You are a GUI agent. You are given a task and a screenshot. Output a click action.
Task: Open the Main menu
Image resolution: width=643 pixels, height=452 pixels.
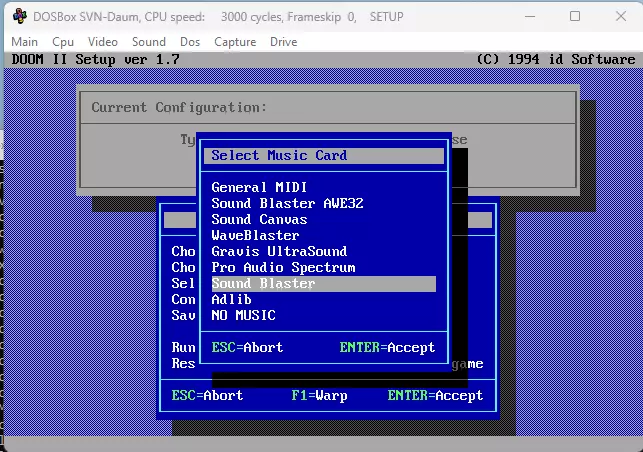click(25, 42)
